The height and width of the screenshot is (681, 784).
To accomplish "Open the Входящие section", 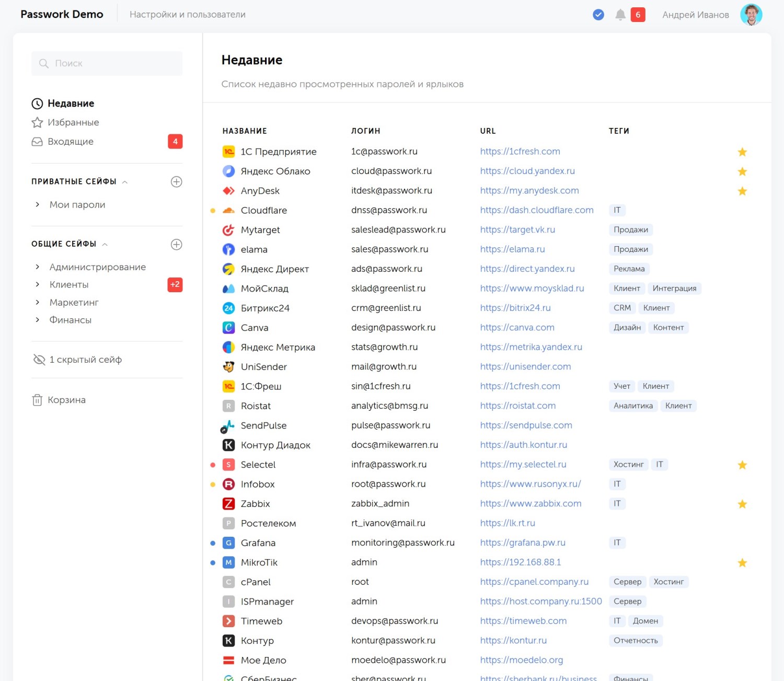I will [71, 142].
